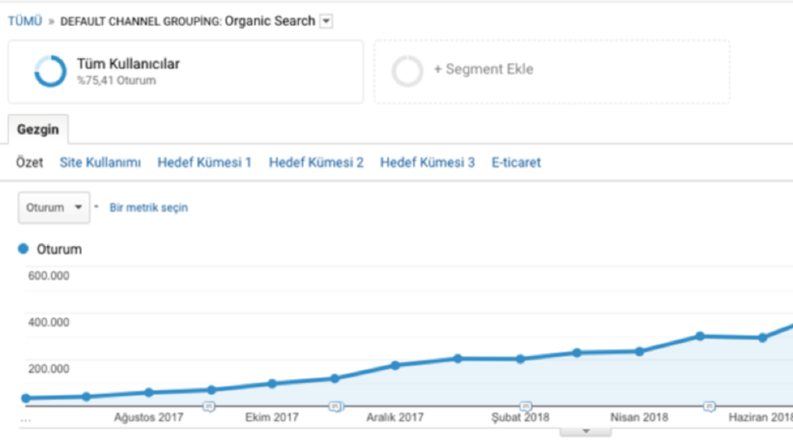Screen dimensions: 793x446
Task: Click Bir metrik seçin link
Action: coord(149,207)
